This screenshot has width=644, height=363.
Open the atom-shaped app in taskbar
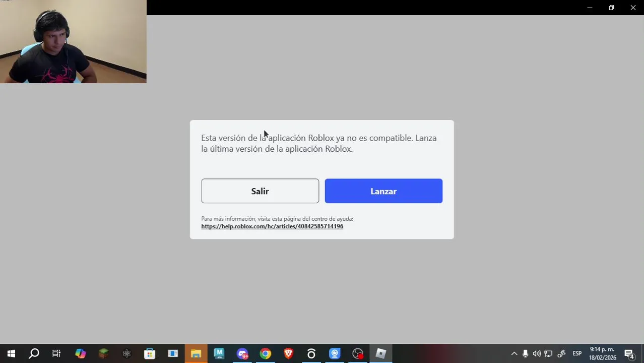[x=126, y=353]
